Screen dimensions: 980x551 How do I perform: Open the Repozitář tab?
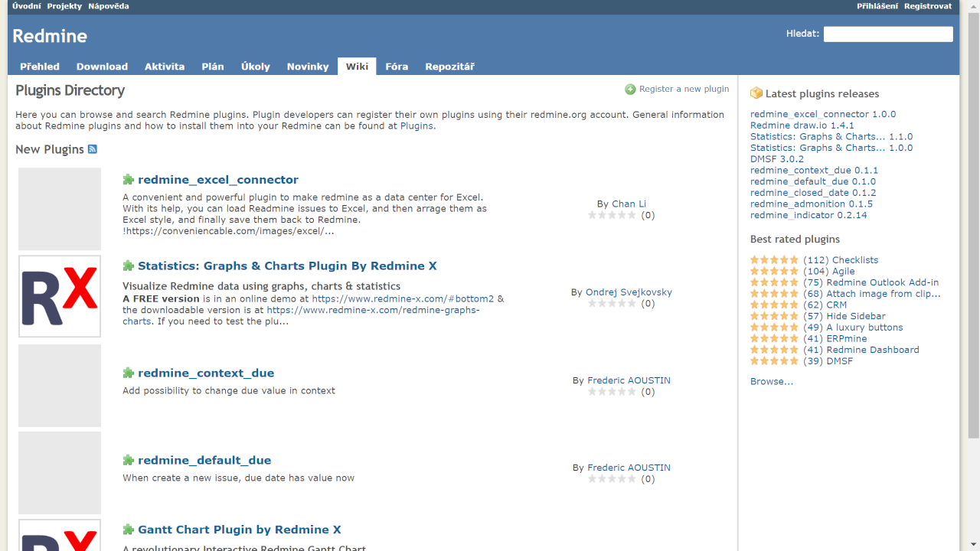click(x=449, y=67)
